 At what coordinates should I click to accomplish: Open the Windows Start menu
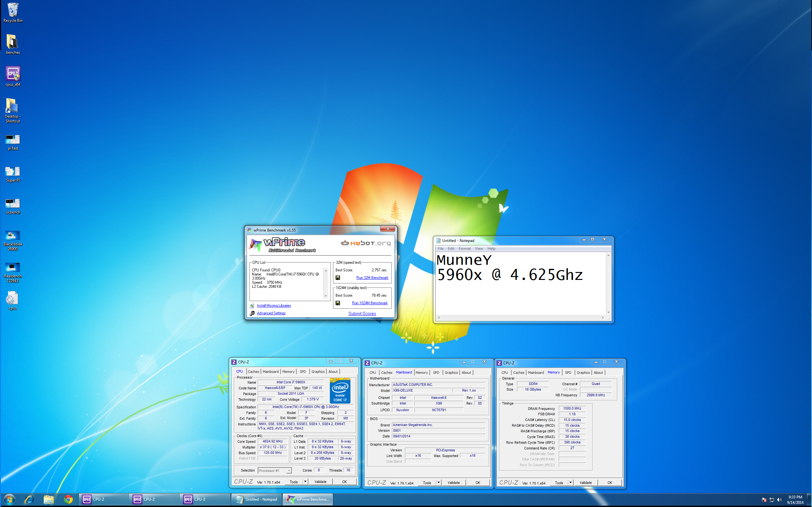pos(9,500)
